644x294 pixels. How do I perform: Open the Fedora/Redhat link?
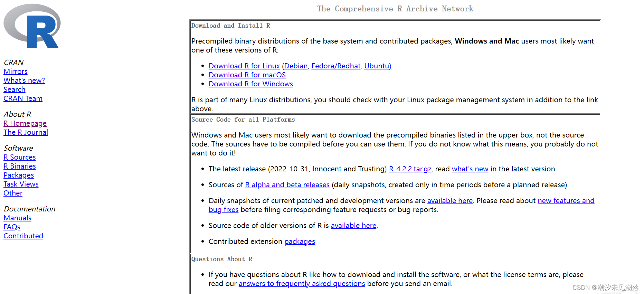pos(336,66)
